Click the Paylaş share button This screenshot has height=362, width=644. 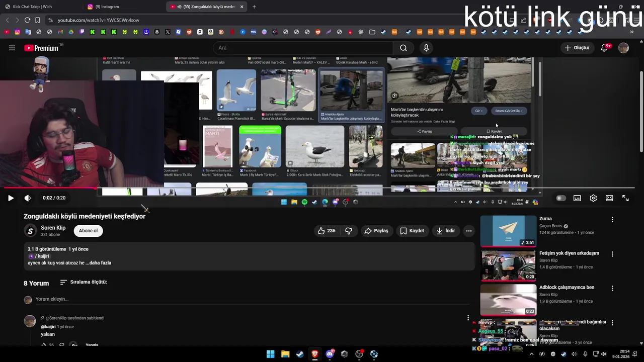(x=376, y=231)
